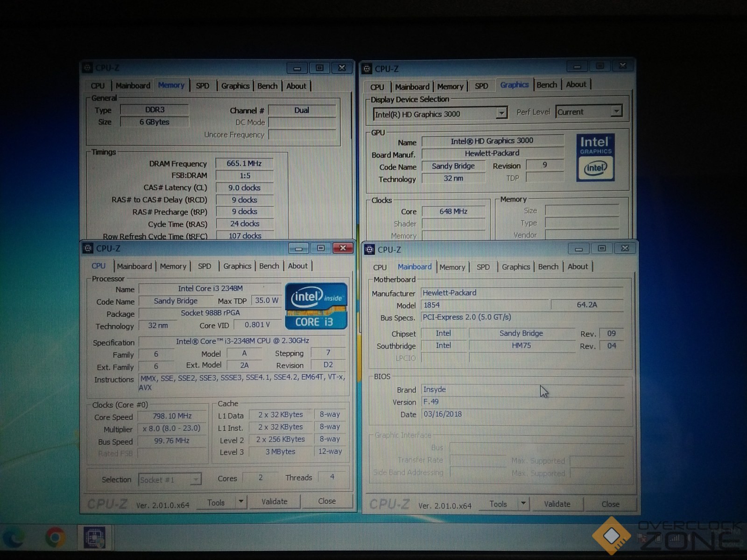Click Validate in the Mainboard window

click(557, 504)
